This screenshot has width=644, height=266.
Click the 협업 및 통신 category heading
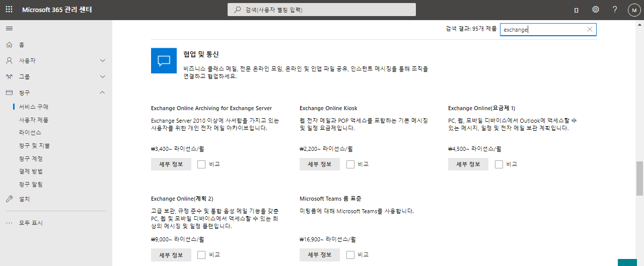[201, 54]
